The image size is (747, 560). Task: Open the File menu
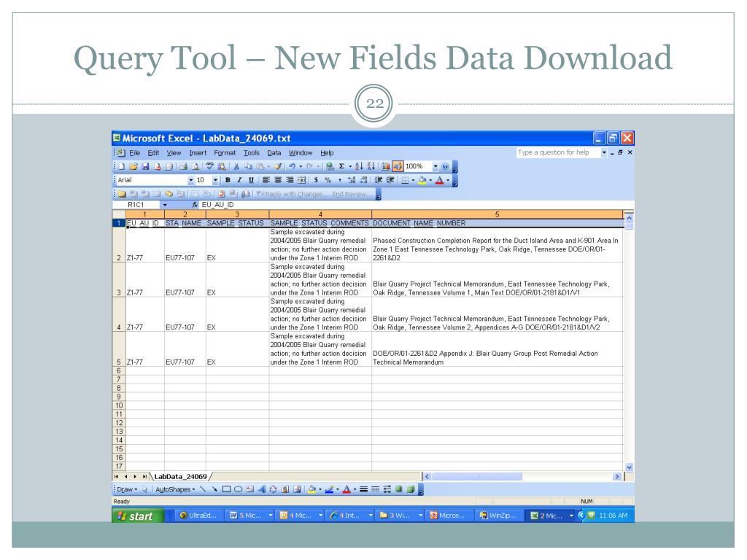point(135,153)
